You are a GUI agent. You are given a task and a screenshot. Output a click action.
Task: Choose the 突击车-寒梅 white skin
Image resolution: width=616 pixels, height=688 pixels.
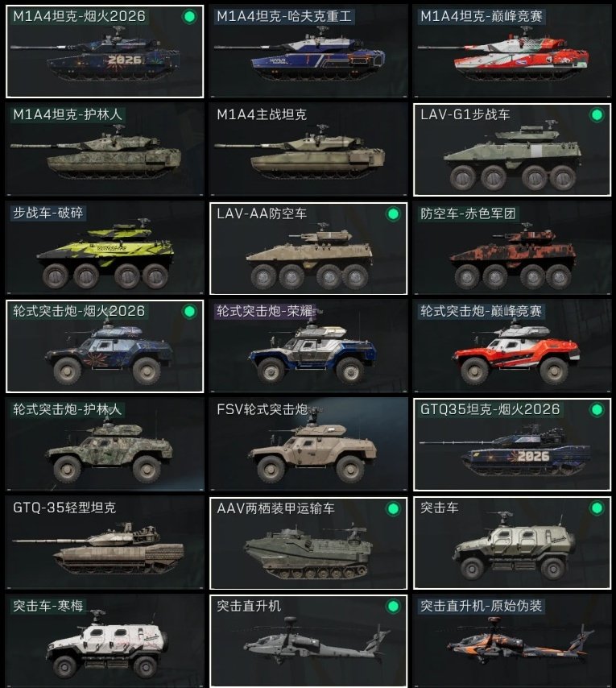pos(105,641)
